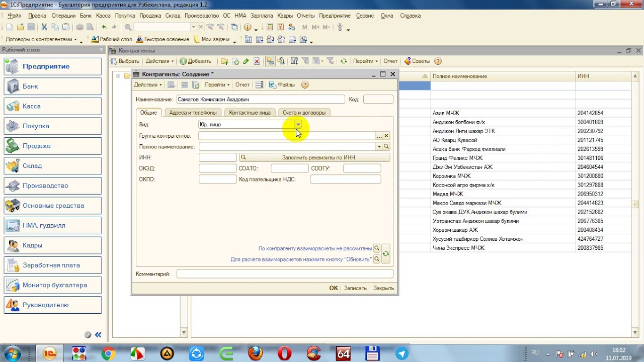644x362 pixels.
Task: Open Действия dropdown in creation dialog
Action: (x=148, y=85)
